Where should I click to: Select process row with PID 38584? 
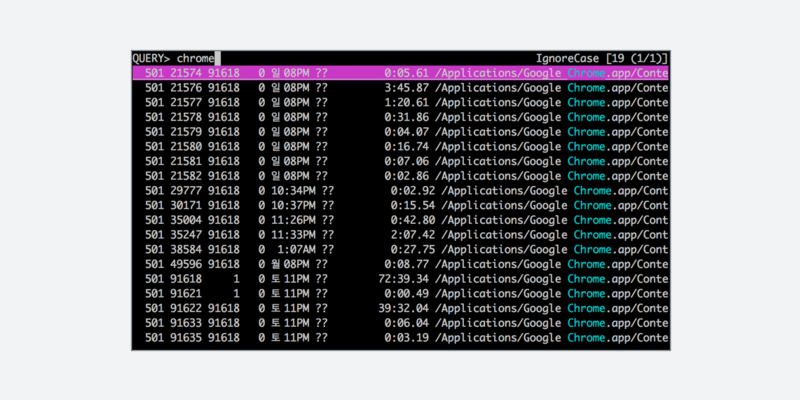tap(401, 250)
